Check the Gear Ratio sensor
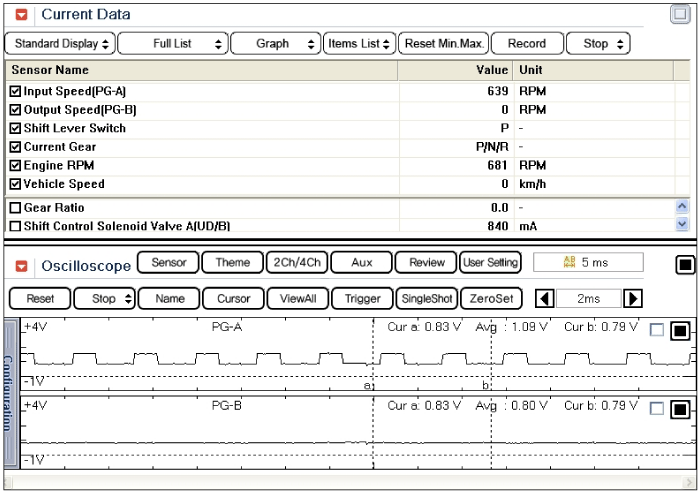Viewport: 700px width, 493px height. coord(15,208)
